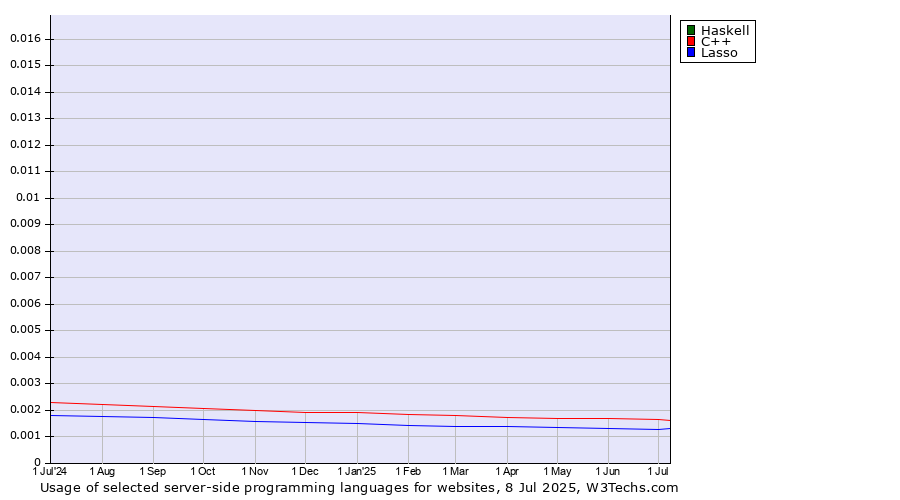The image size is (900, 500).
Task: Click the 0.006 y-axis value
Action: click(26, 304)
